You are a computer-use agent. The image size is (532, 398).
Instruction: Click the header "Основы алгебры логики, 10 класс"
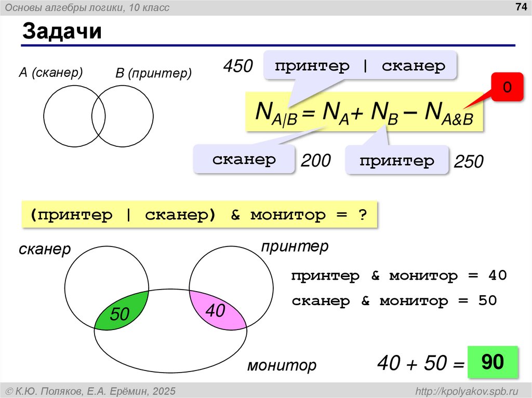click(x=86, y=7)
